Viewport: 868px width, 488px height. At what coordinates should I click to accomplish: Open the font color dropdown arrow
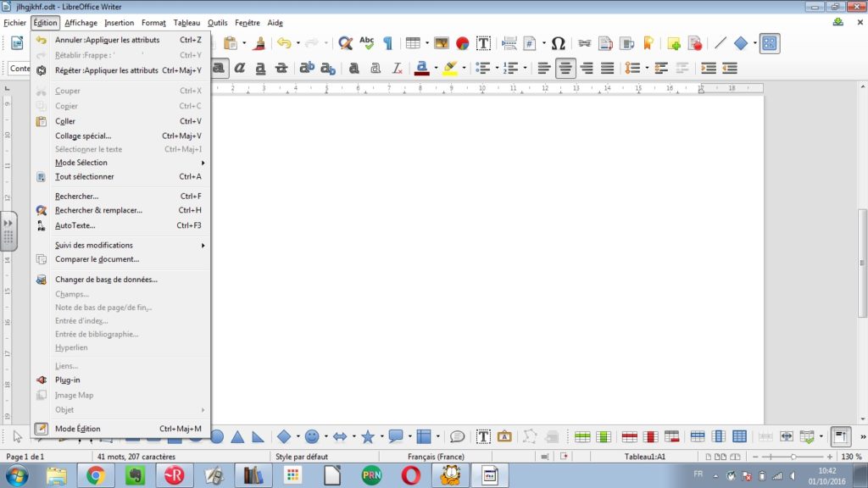click(437, 68)
